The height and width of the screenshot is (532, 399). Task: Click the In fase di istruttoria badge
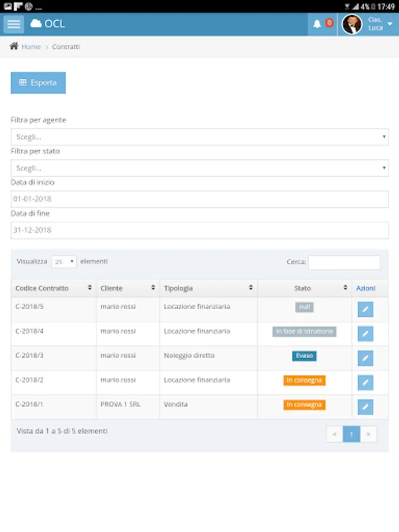click(x=304, y=332)
